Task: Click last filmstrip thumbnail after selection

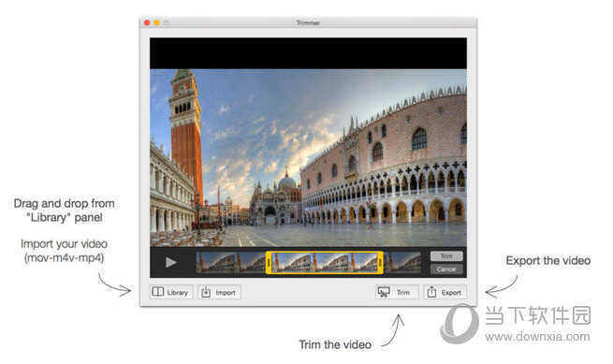Action: click(402, 262)
